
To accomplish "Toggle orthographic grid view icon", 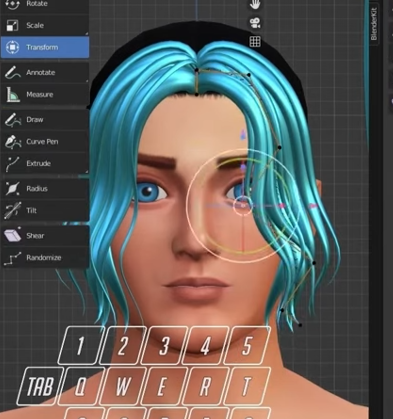I will click(255, 42).
